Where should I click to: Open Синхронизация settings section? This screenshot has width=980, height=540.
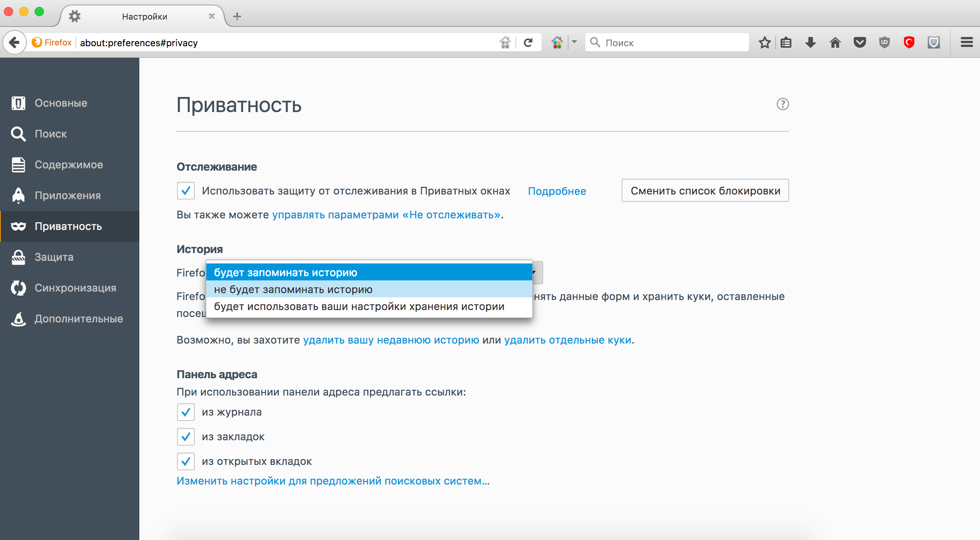[x=70, y=288]
